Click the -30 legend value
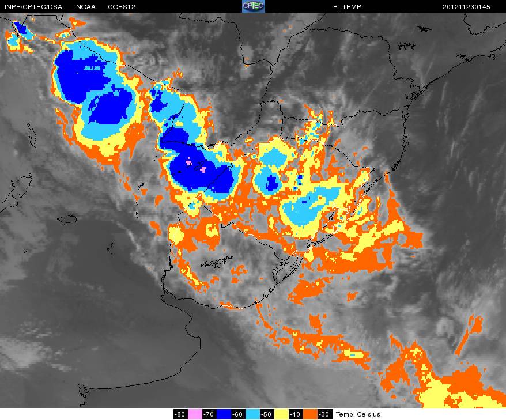The width and height of the screenshot is (506, 420). pos(324,414)
